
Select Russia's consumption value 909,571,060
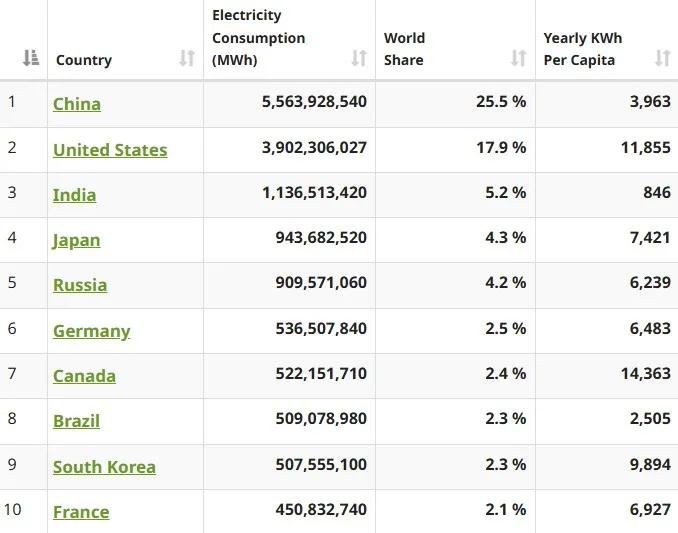pos(321,282)
